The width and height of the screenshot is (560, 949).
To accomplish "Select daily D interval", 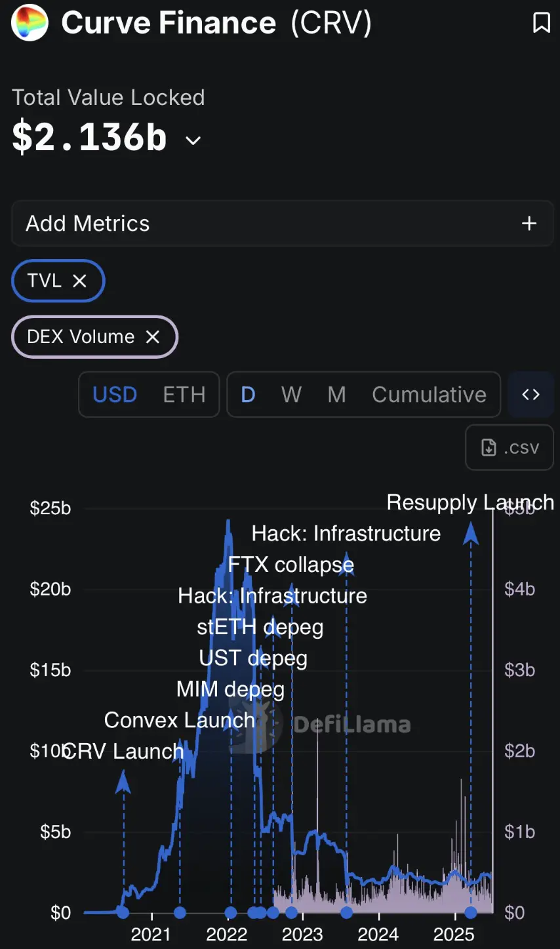I will tap(248, 394).
